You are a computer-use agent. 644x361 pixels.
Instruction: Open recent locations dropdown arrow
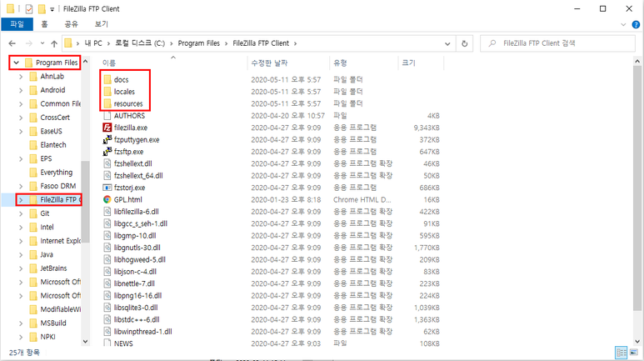click(42, 43)
